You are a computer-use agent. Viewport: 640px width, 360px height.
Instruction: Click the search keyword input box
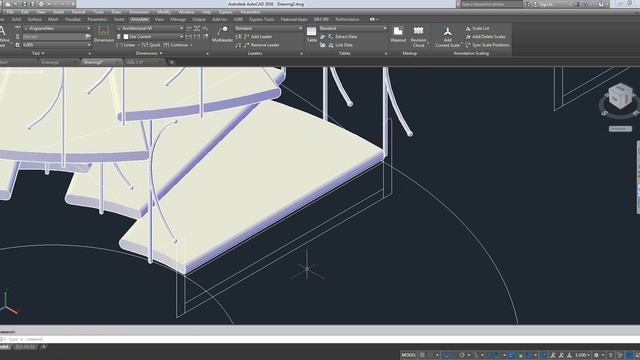(491, 4)
